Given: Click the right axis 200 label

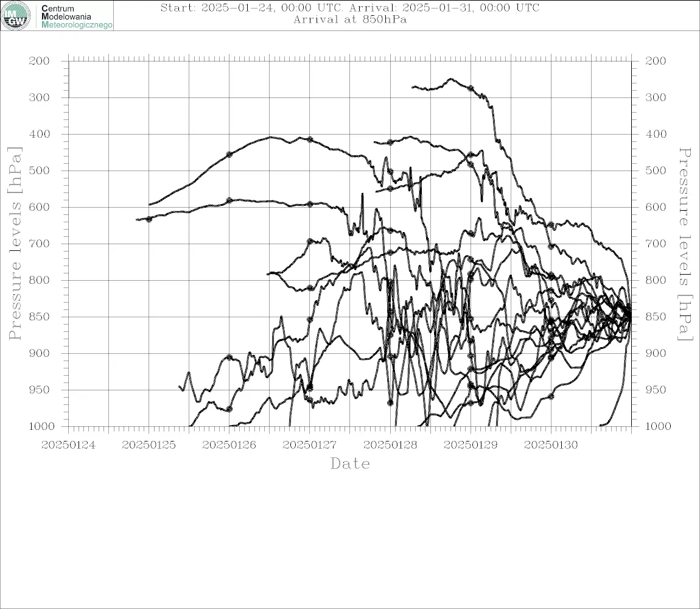Looking at the screenshot, I should [656, 61].
